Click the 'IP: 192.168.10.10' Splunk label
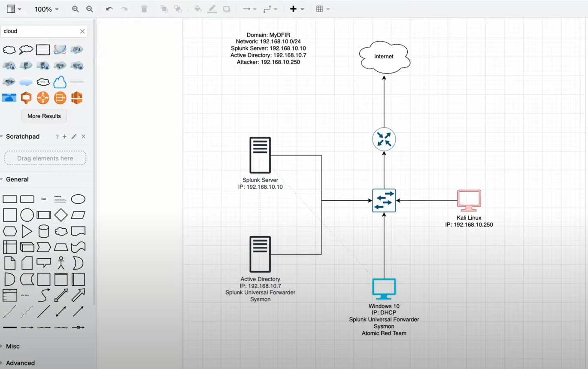This screenshot has height=369, width=588. [261, 187]
